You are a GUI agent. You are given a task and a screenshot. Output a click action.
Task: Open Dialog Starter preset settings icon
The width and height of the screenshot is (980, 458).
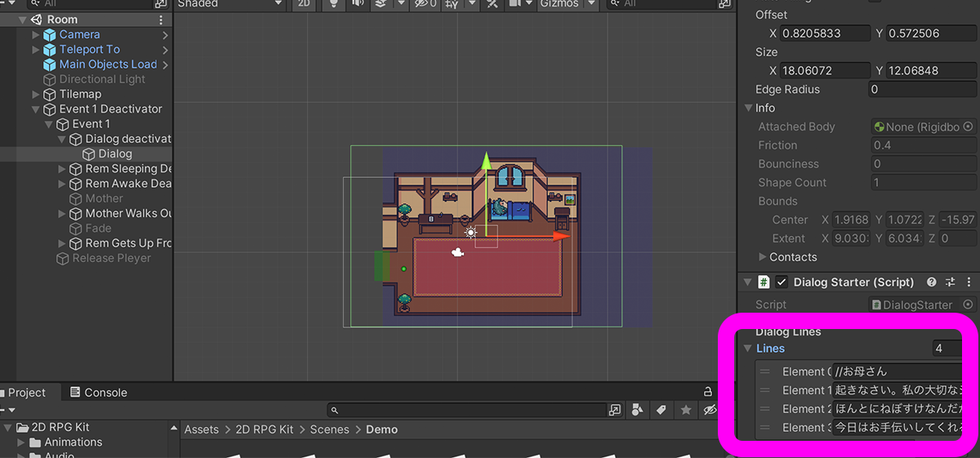pyautogui.click(x=950, y=282)
